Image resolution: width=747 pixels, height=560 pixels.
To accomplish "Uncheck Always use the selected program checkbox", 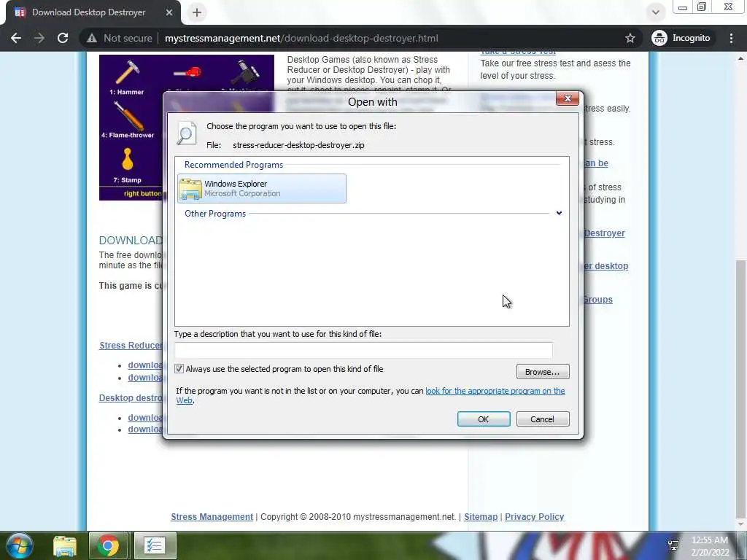I will pos(179,369).
